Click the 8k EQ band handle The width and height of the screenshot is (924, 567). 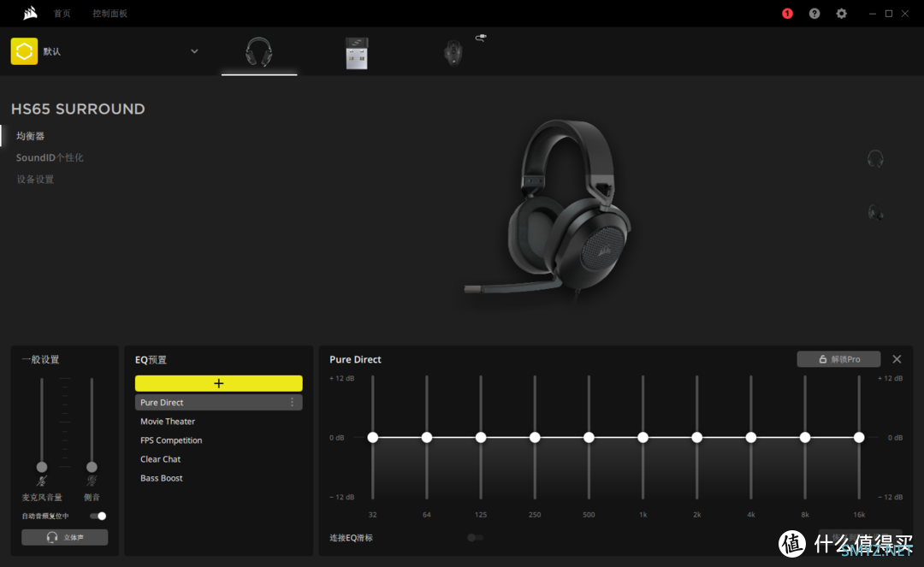click(805, 438)
